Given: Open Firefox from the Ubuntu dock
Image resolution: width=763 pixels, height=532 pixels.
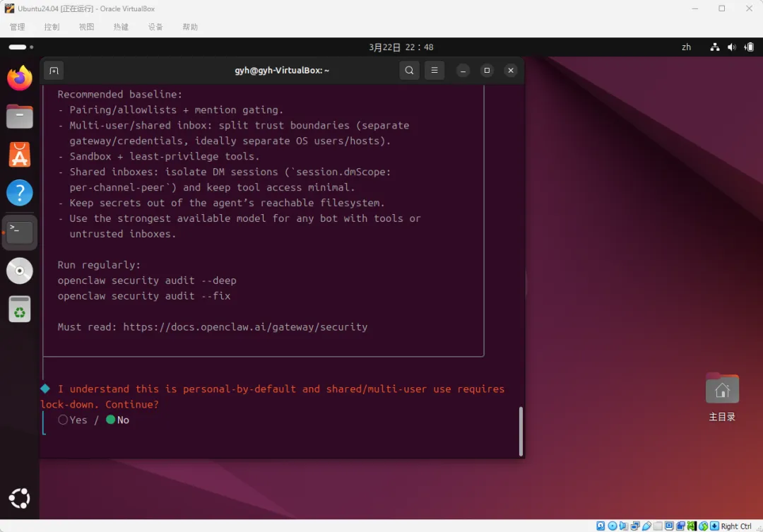Looking at the screenshot, I should (x=20, y=78).
